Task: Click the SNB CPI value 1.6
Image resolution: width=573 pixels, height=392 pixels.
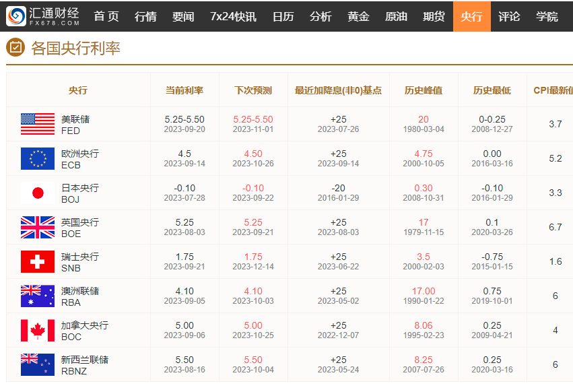Action: (555, 261)
